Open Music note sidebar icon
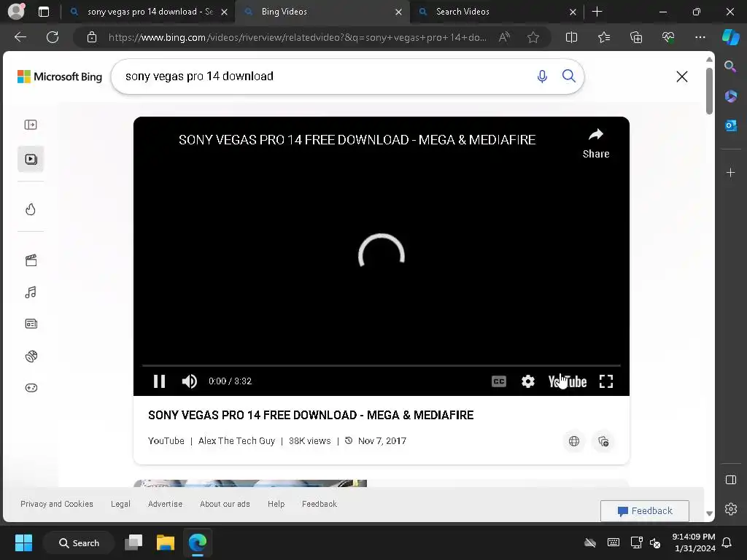 (31, 292)
